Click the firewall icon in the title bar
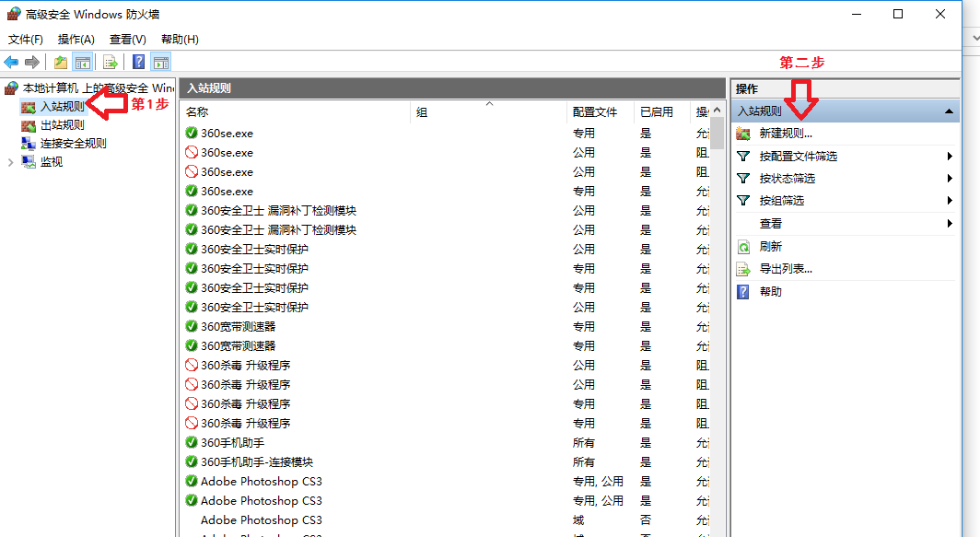Viewport: 980px width, 537px height. pyautogui.click(x=13, y=14)
